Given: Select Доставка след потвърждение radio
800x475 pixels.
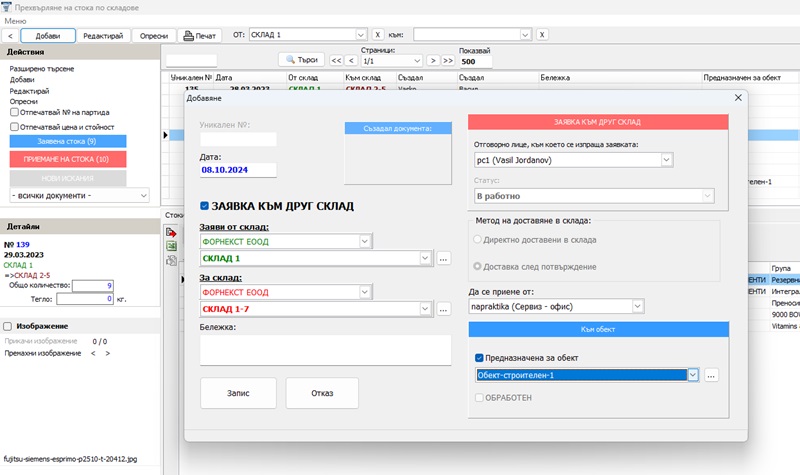Looking at the screenshot, I should 478,266.
